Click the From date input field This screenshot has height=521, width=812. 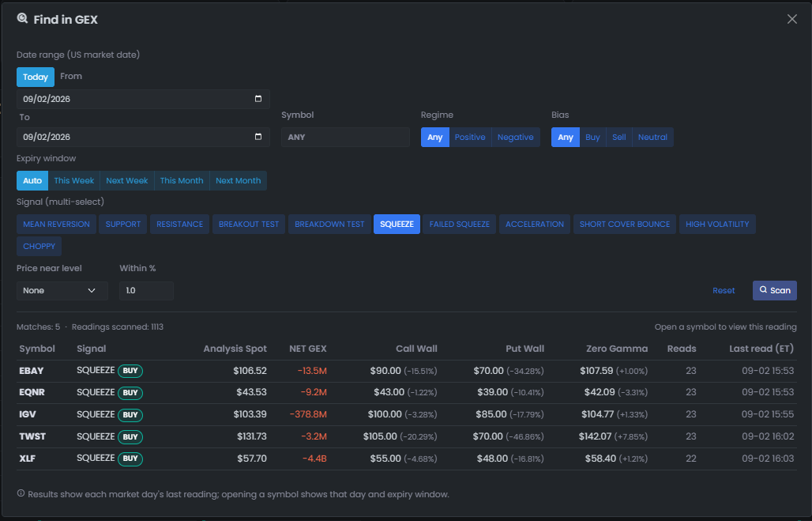143,99
